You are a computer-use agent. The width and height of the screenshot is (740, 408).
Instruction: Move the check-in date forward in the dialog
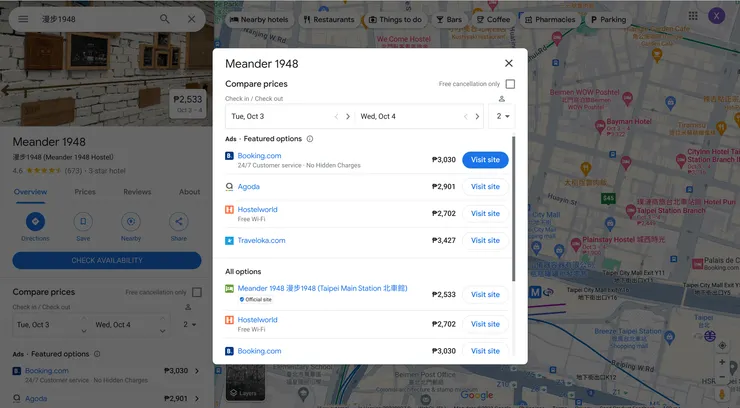348,117
